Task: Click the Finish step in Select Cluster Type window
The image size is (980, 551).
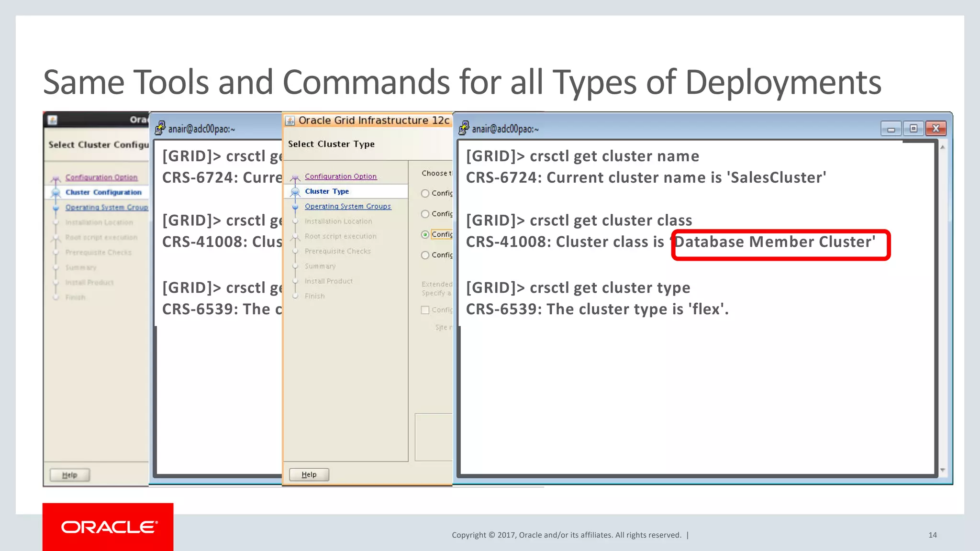Action: 315,296
